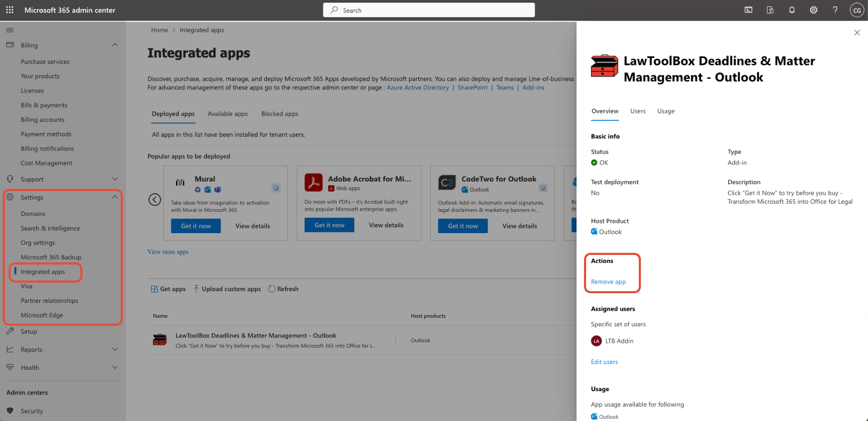Open the notifications bell icon

792,10
